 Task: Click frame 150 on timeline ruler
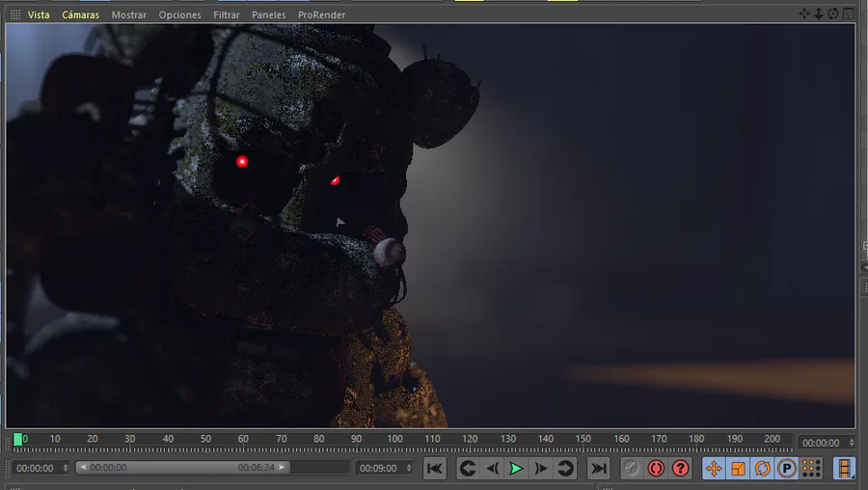click(x=583, y=439)
